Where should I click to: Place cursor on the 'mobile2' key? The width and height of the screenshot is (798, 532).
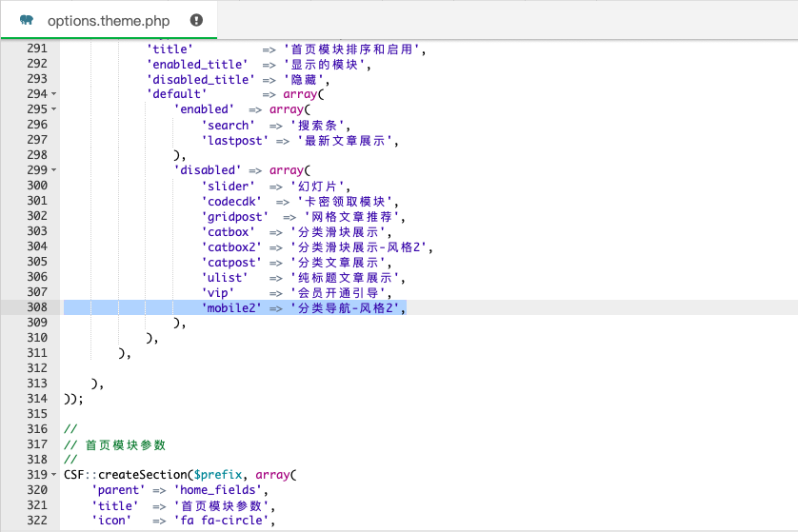point(231,307)
